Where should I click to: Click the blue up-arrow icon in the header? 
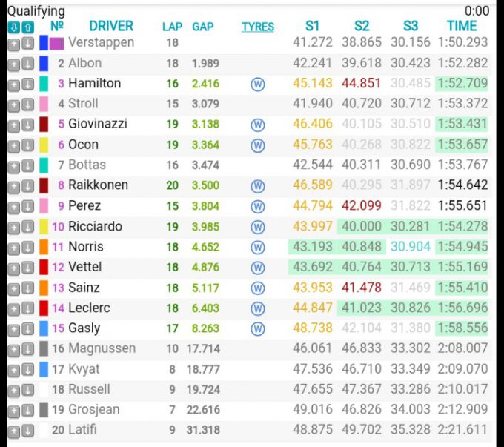(x=27, y=27)
